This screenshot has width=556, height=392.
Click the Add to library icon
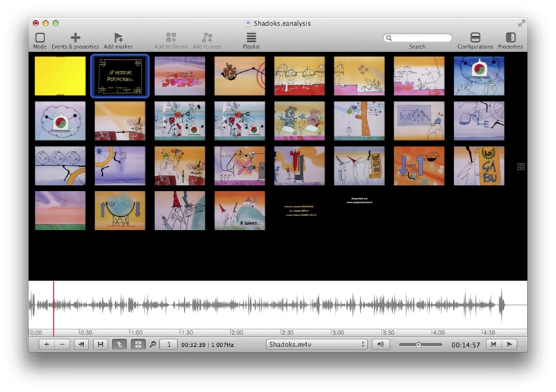(171, 38)
